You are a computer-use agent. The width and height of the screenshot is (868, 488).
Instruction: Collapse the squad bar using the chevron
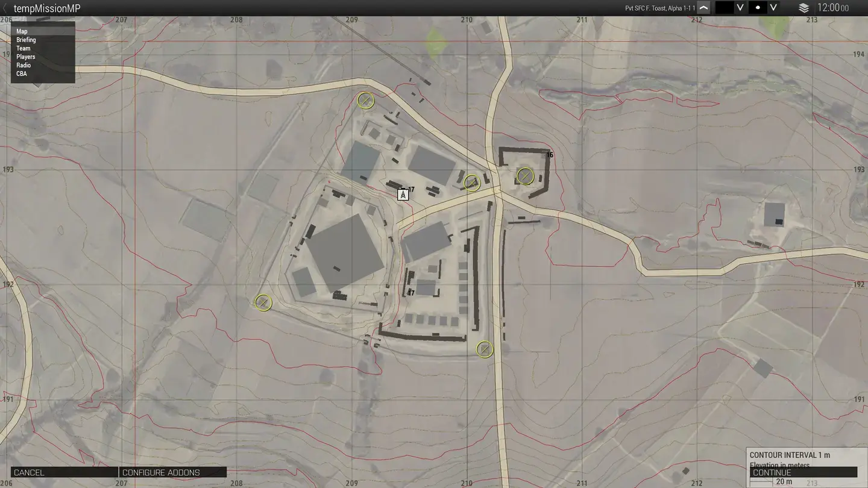coord(703,8)
